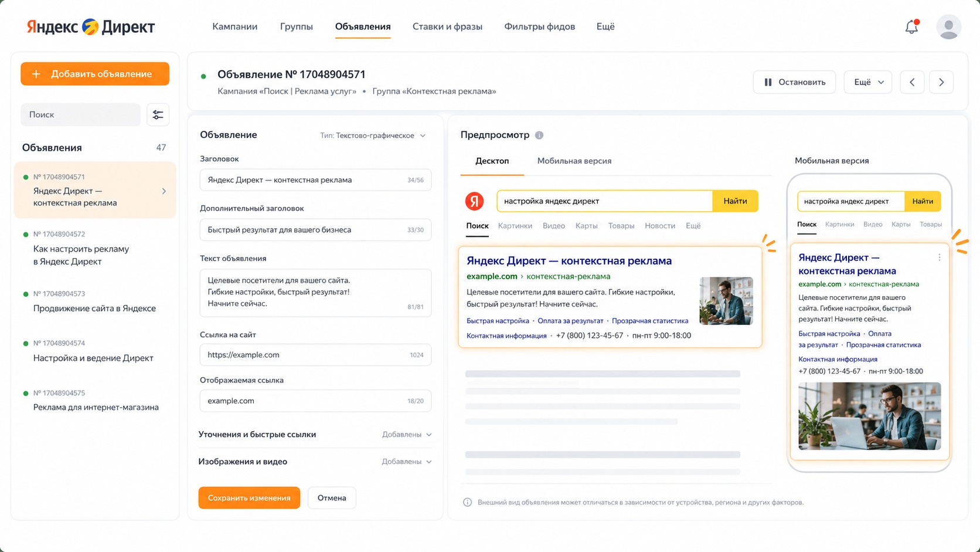
Task: Click the Товары tab in mobile preview
Action: click(931, 225)
